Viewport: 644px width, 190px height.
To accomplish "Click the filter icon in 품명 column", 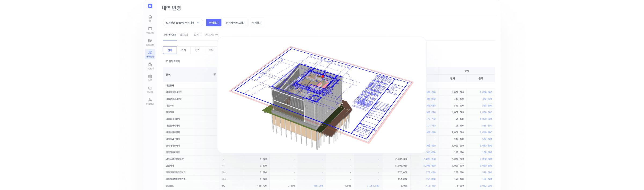I will pos(215,75).
